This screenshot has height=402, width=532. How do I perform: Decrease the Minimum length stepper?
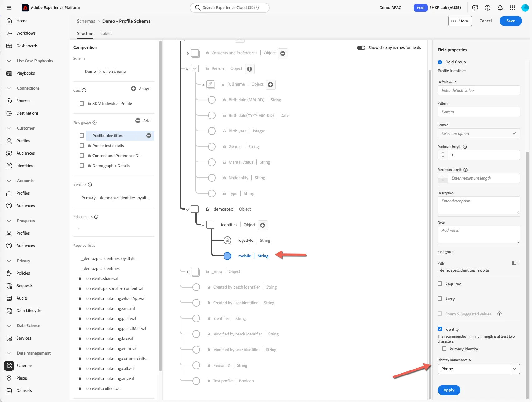[443, 157]
